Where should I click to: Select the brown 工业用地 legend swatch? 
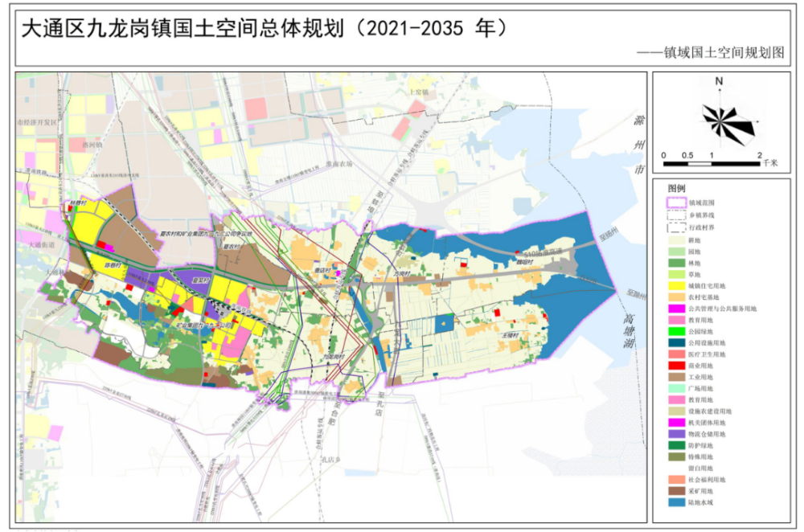coord(674,377)
